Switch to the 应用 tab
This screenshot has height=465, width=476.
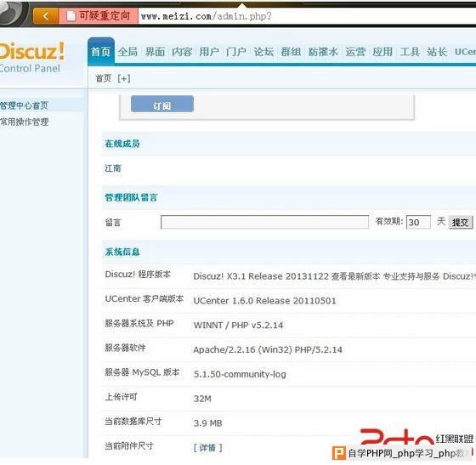pos(382,52)
